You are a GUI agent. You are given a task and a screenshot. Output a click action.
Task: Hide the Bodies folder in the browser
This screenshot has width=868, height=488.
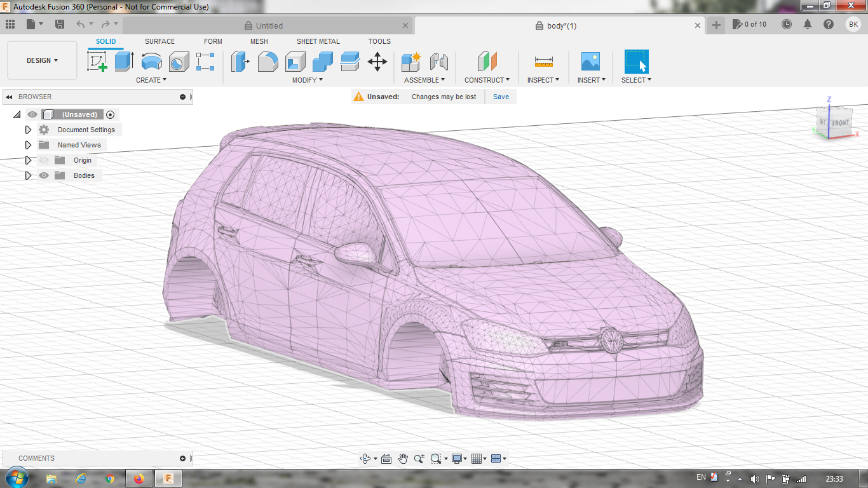tap(43, 175)
